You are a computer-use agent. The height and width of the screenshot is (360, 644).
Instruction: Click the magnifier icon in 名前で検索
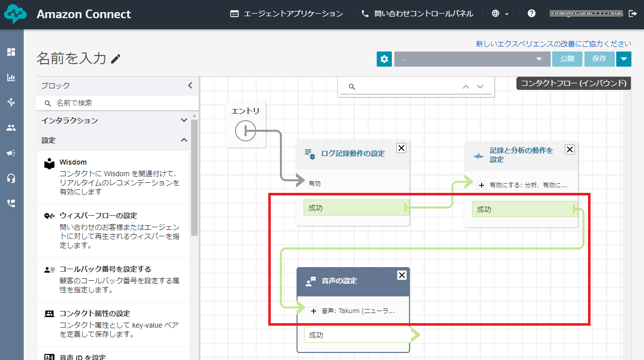pyautogui.click(x=48, y=103)
